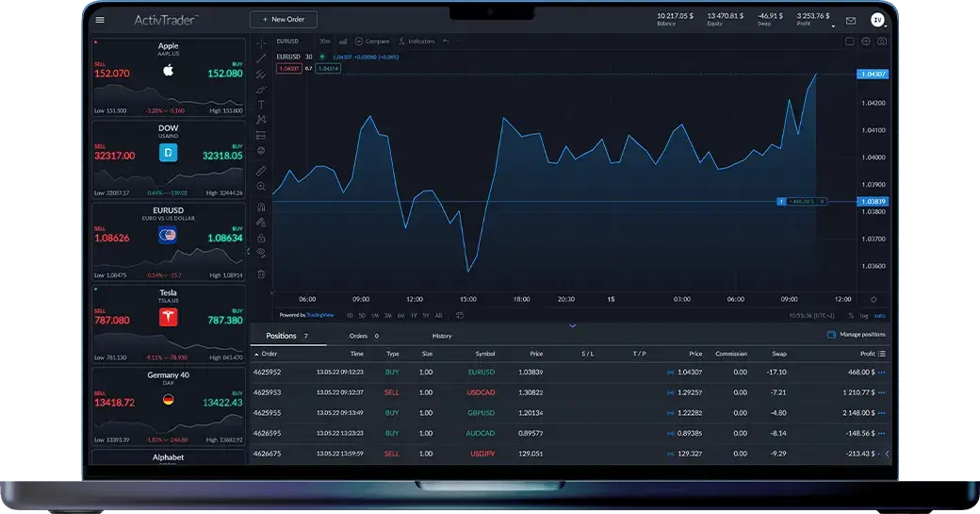Toggle percent scale on chart

851,316
